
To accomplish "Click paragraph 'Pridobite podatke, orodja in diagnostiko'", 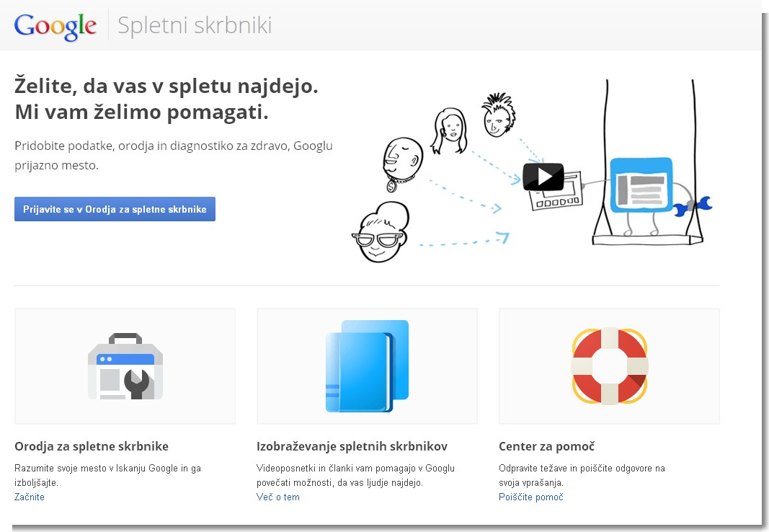I will (x=174, y=156).
